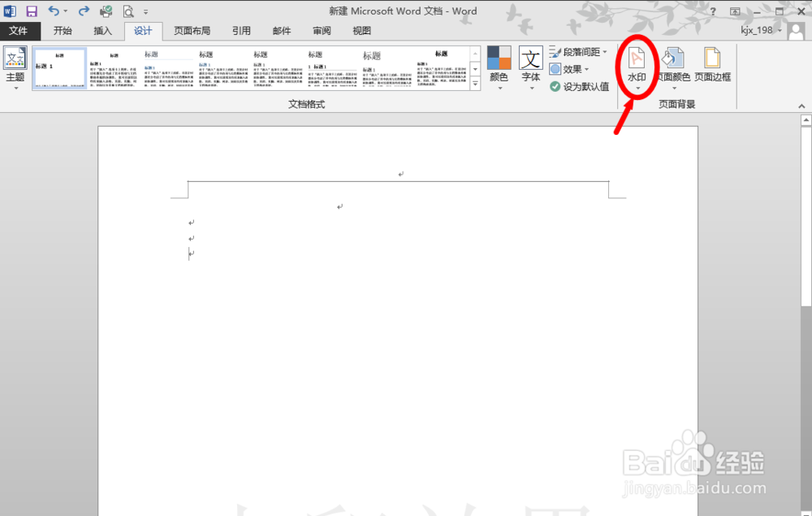This screenshot has height=516, width=812.
Task: Open the kjx_198 account menu
Action: 760,31
